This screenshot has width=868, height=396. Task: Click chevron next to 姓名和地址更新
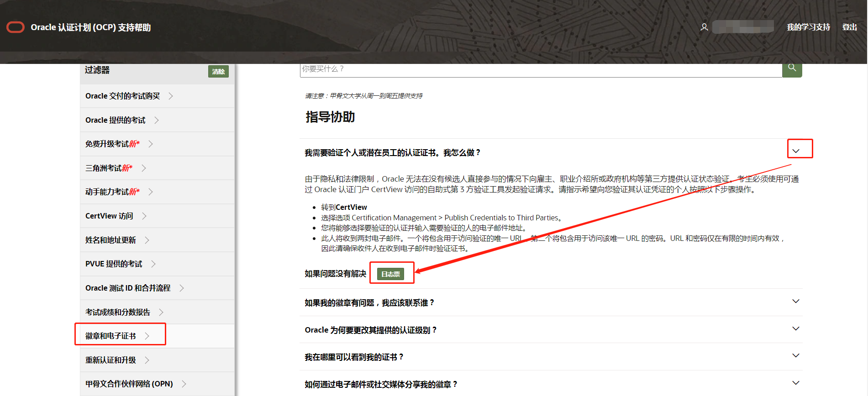coord(147,240)
